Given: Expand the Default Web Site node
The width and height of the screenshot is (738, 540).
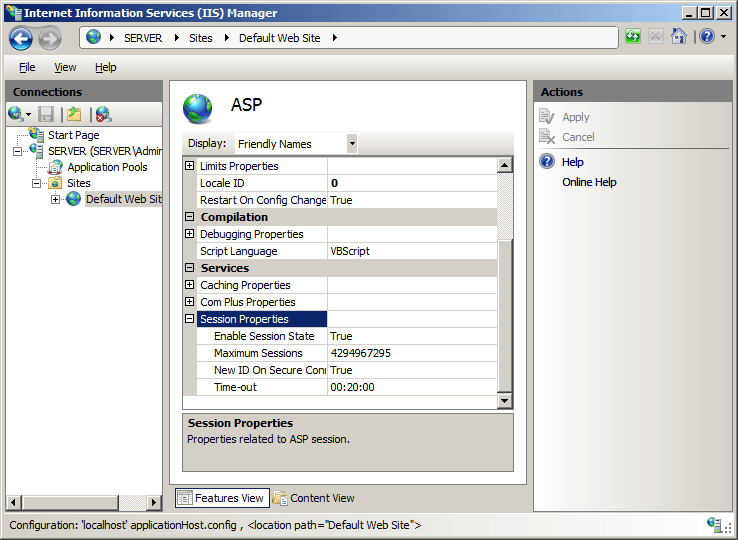Looking at the screenshot, I should (56, 200).
